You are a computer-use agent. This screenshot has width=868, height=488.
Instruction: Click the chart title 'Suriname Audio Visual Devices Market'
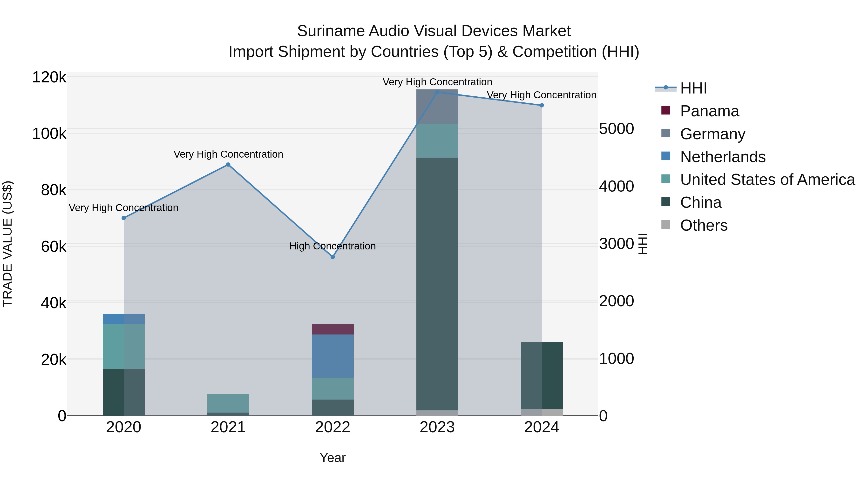(x=434, y=31)
